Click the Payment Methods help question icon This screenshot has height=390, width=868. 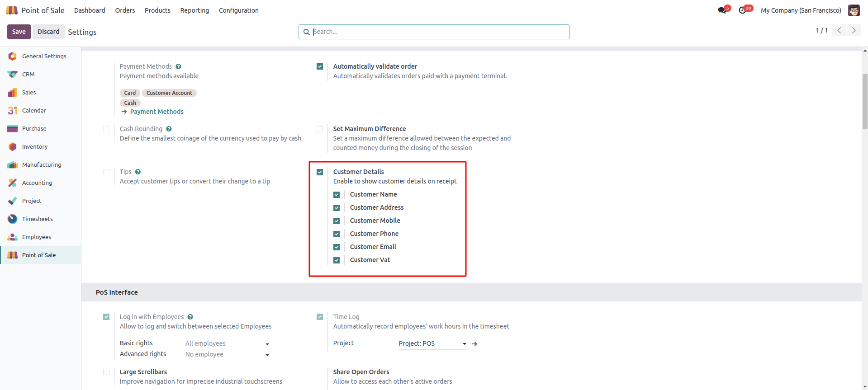pyautogui.click(x=179, y=66)
